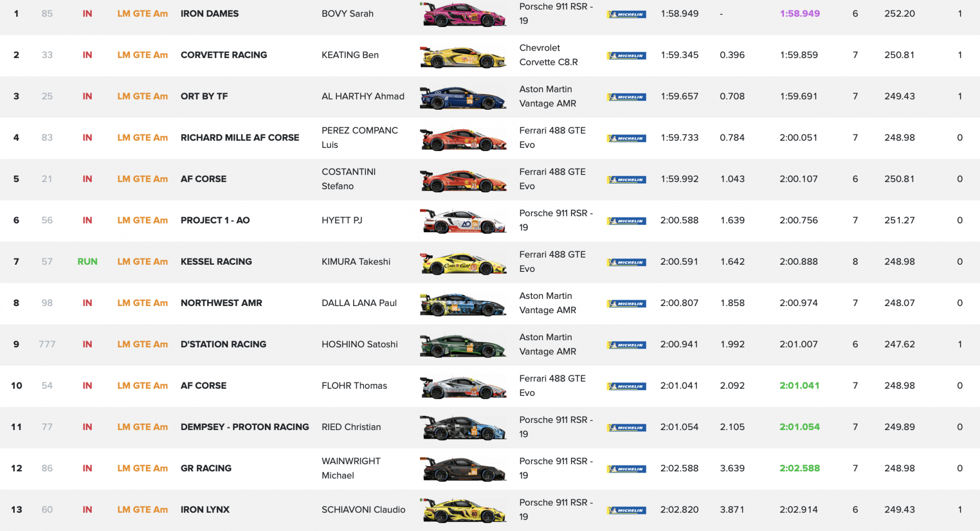Click the pink Iron Dames Porsche car image

coord(463,14)
